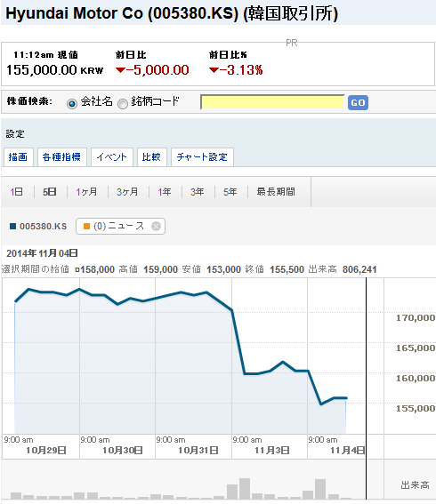Click the PR label above quote box
The height and width of the screenshot is (504, 436).
(292, 43)
